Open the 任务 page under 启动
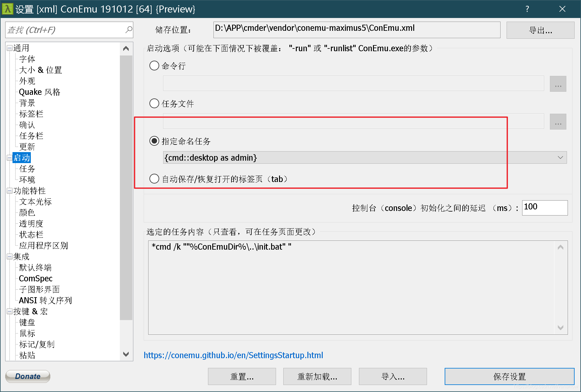 pyautogui.click(x=27, y=169)
